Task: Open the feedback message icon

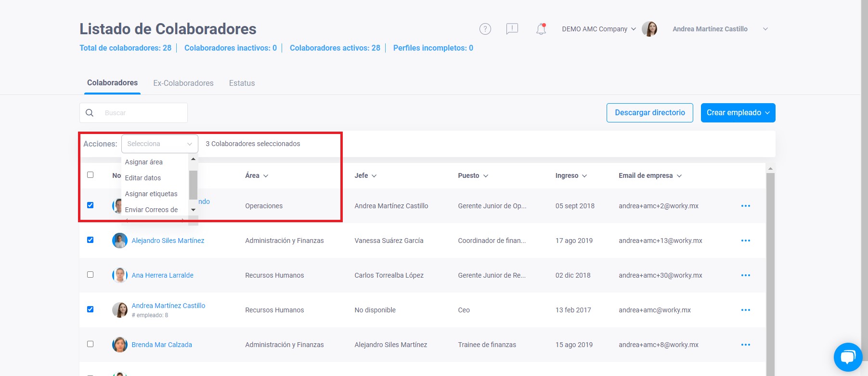Action: coord(512,29)
